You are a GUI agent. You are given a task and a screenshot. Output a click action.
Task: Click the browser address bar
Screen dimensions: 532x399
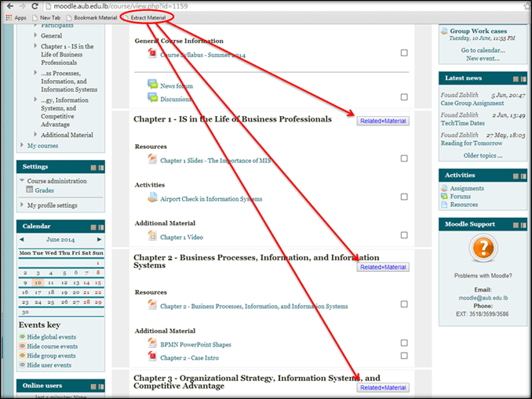(282, 6)
